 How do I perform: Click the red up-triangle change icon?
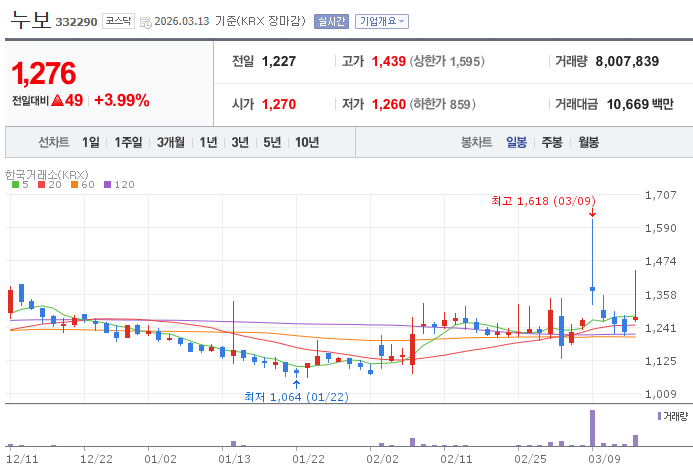(x=57, y=100)
